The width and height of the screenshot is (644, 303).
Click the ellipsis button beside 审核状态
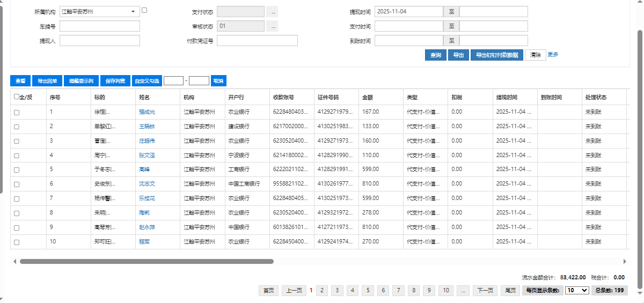[x=272, y=26]
